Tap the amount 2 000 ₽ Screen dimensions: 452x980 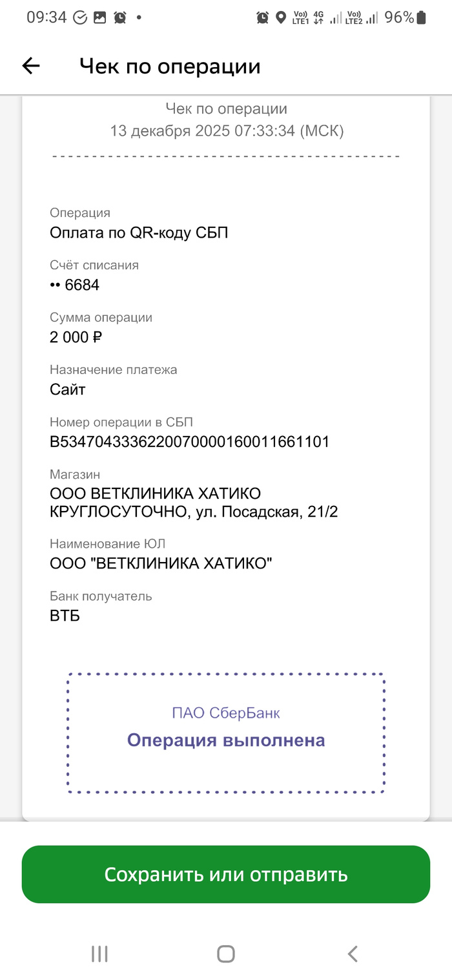tap(76, 337)
